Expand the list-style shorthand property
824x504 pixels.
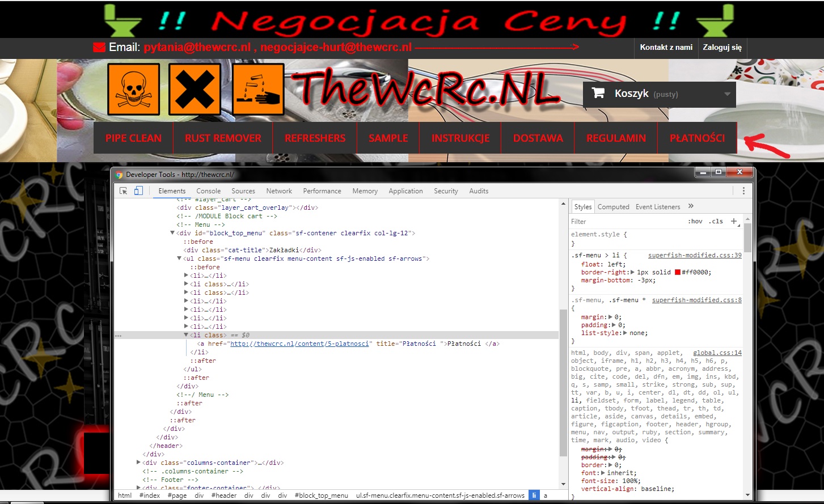(625, 333)
